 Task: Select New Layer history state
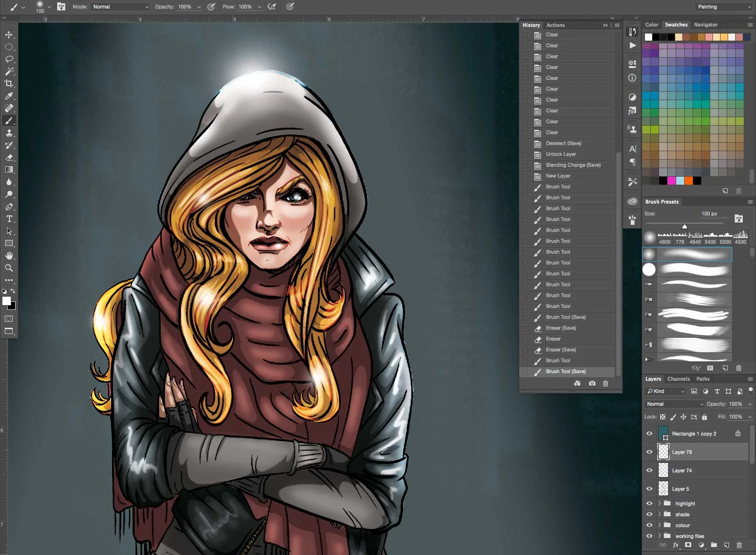tap(567, 176)
